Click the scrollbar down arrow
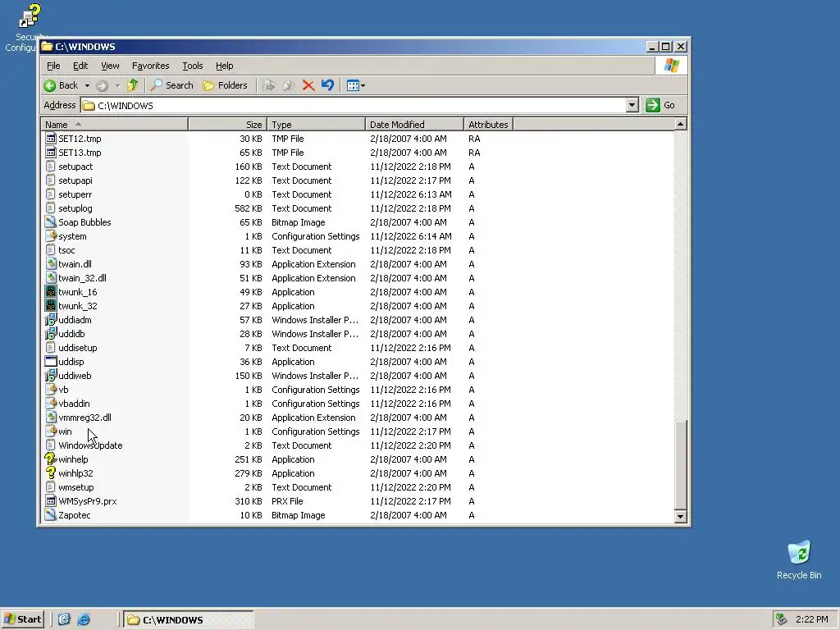Screen dimensions: 840x630 coord(680,516)
